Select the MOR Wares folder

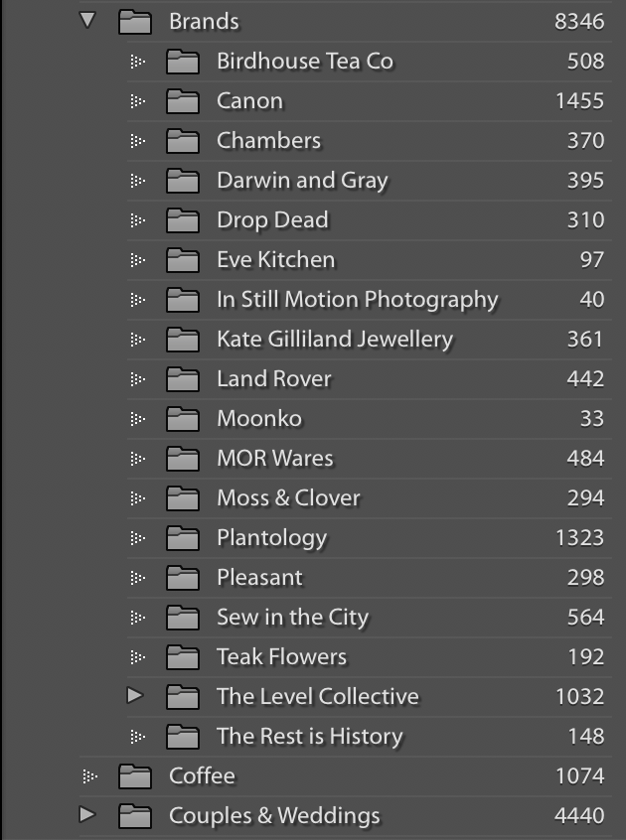coord(275,458)
